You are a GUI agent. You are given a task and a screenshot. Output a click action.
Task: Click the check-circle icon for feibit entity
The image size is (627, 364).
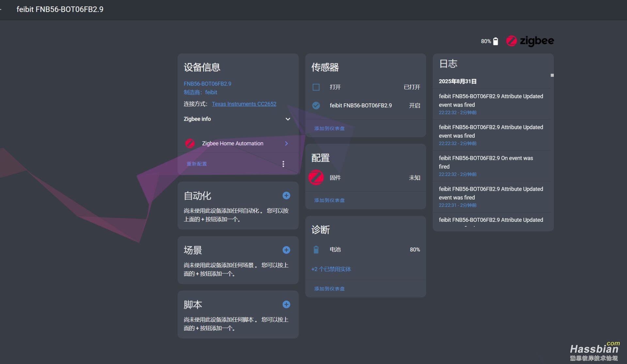[x=316, y=105]
